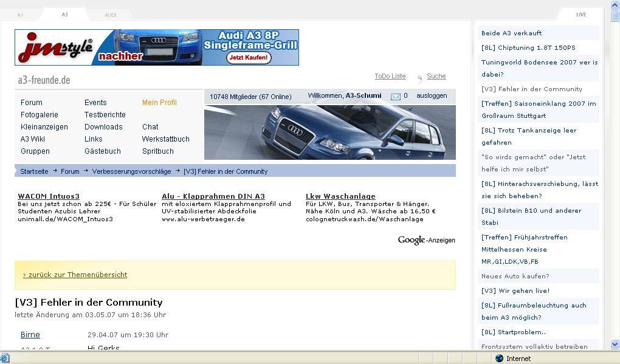Click the magnifier icon beside Suche
This screenshot has width=620, height=364.
pyautogui.click(x=419, y=78)
